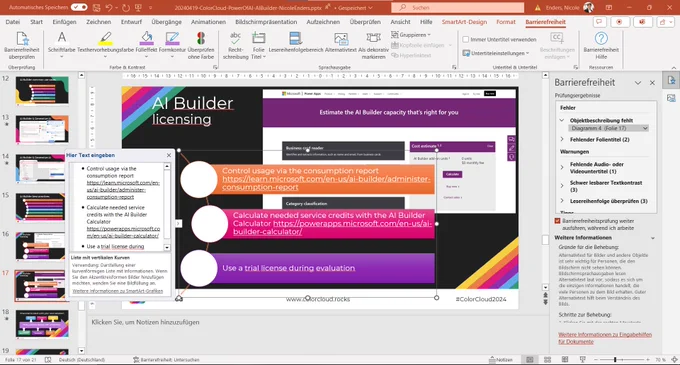Viewport: 680px width, 365px height.
Task: Click the save icon in title bar
Action: (x=96, y=7)
